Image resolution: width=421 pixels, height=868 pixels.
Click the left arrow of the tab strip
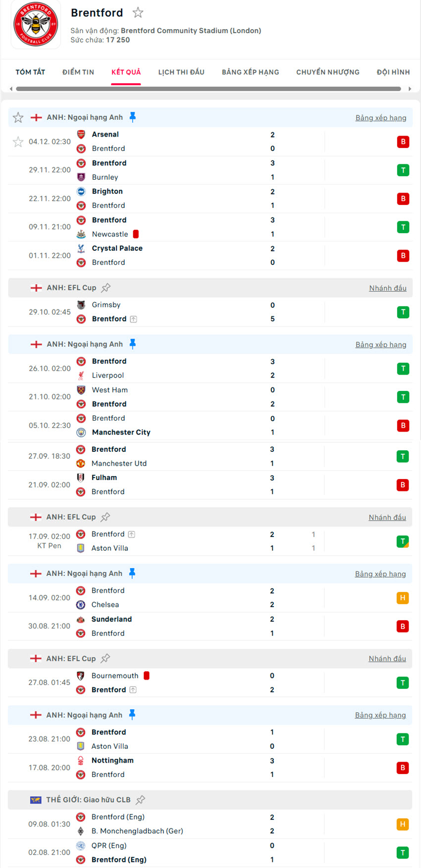coord(10,89)
